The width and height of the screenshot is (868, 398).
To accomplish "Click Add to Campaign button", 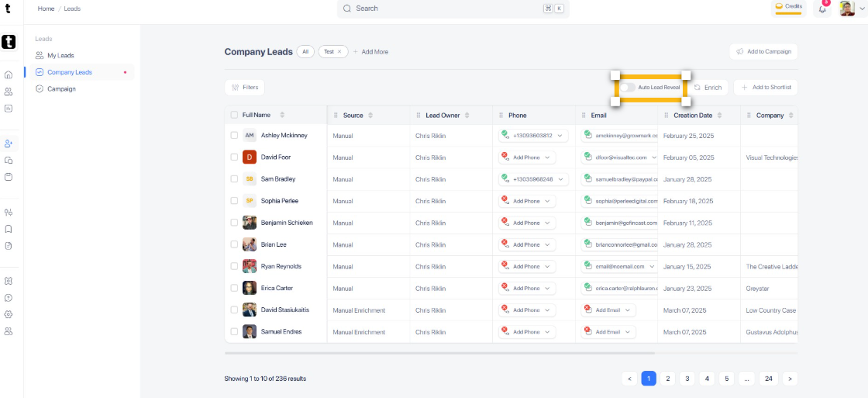I will coord(763,51).
